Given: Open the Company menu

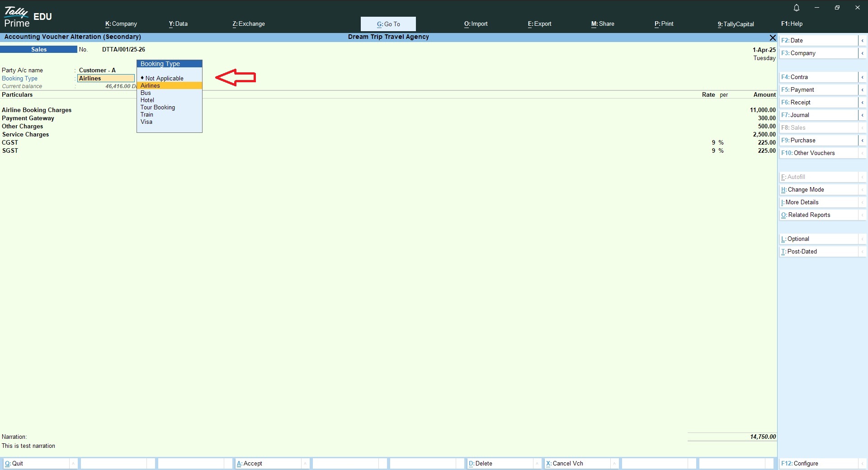Looking at the screenshot, I should click(121, 24).
